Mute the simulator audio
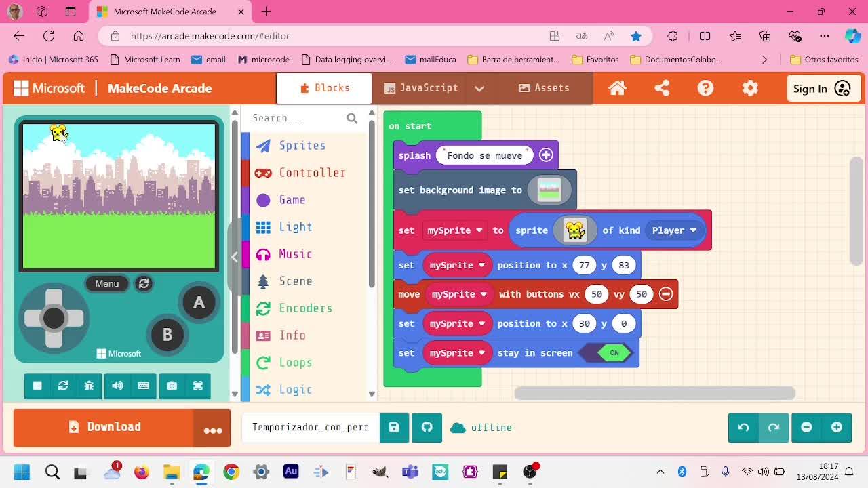The image size is (868, 488). coord(117,386)
